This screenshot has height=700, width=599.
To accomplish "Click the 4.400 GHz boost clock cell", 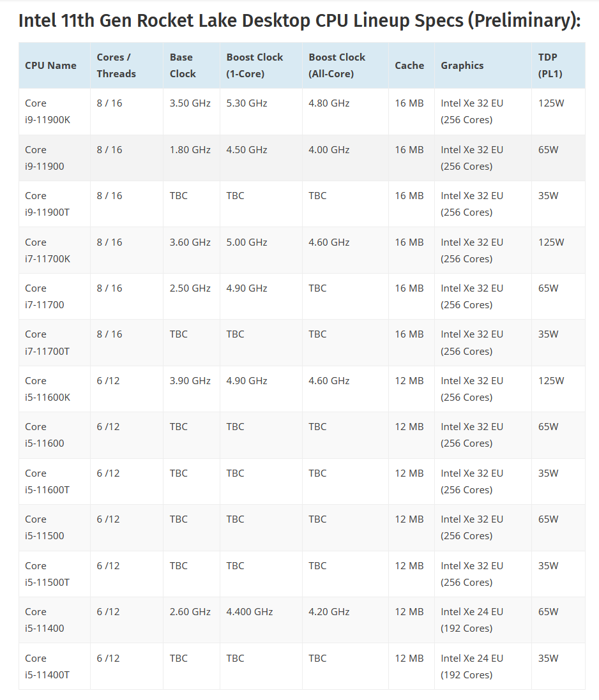I will click(249, 612).
